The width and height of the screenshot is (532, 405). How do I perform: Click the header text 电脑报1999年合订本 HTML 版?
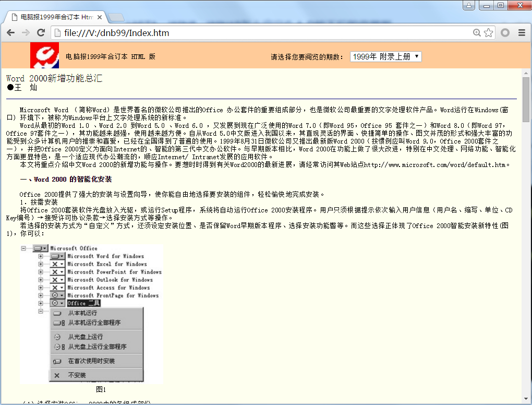[x=111, y=57]
